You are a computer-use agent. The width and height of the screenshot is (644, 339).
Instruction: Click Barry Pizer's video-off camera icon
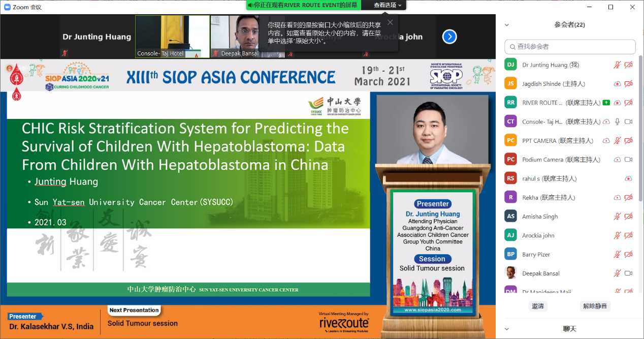coord(628,254)
